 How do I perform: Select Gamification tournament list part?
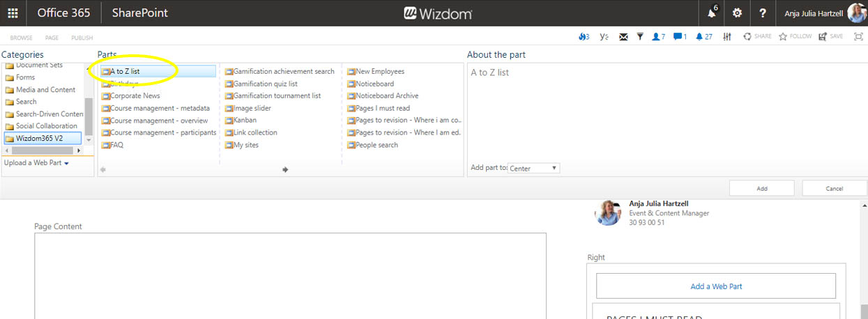[x=273, y=96]
